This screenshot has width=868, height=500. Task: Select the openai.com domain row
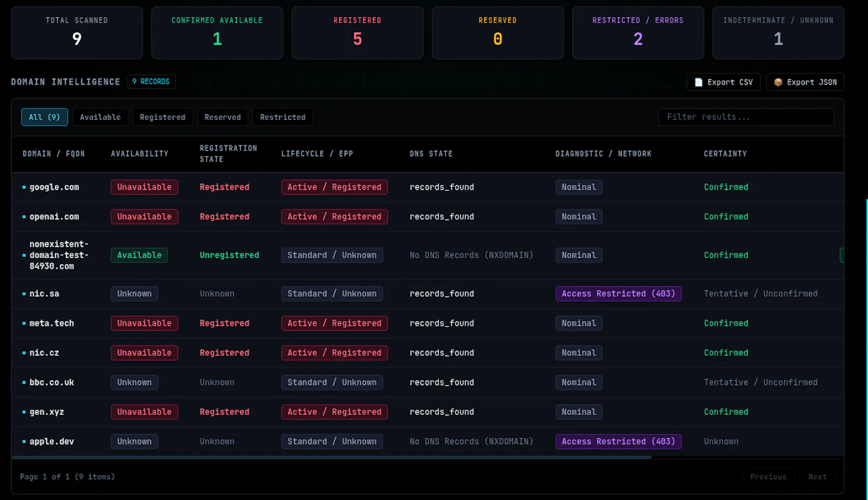pyautogui.click(x=427, y=216)
